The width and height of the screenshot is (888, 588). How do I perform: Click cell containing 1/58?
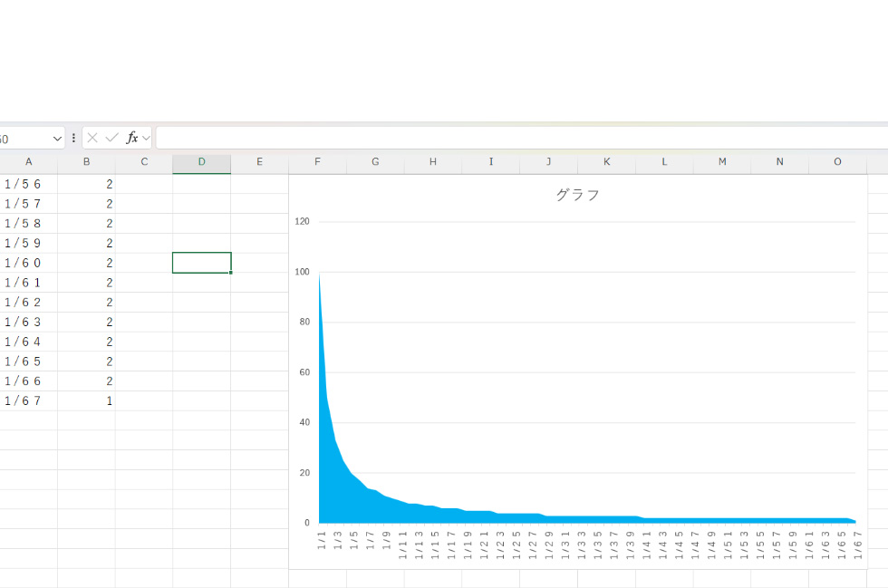pyautogui.click(x=28, y=223)
